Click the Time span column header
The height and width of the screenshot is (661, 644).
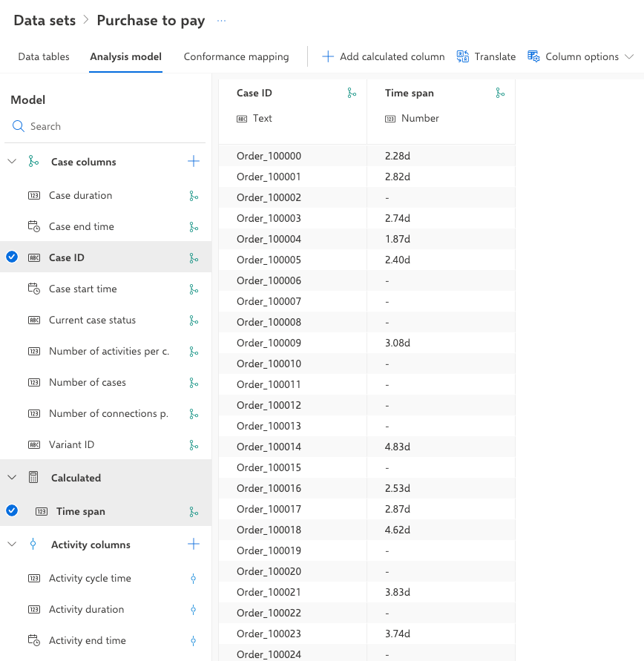pyautogui.click(x=441, y=111)
